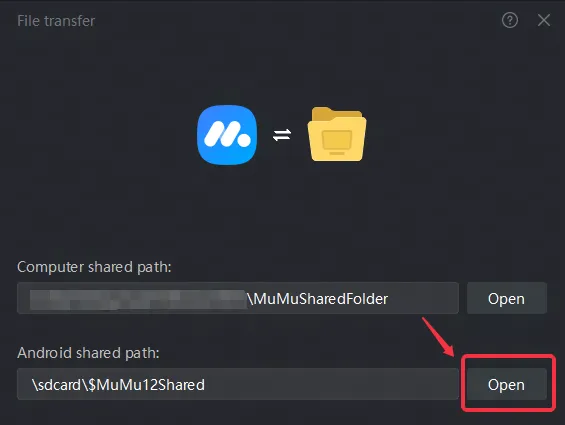Click the two-way transfer arrows icon
The image size is (565, 425).
click(x=282, y=135)
